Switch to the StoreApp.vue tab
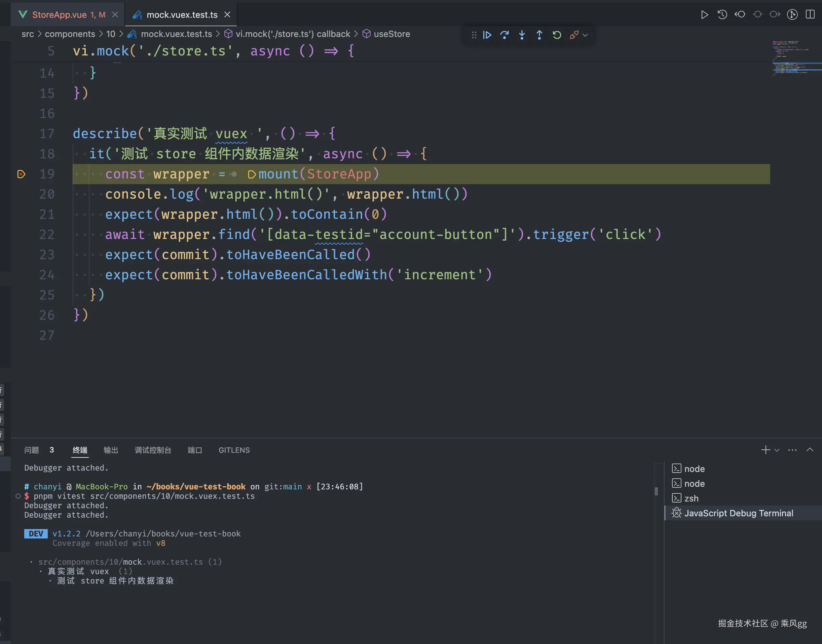The image size is (822, 644). [60, 15]
